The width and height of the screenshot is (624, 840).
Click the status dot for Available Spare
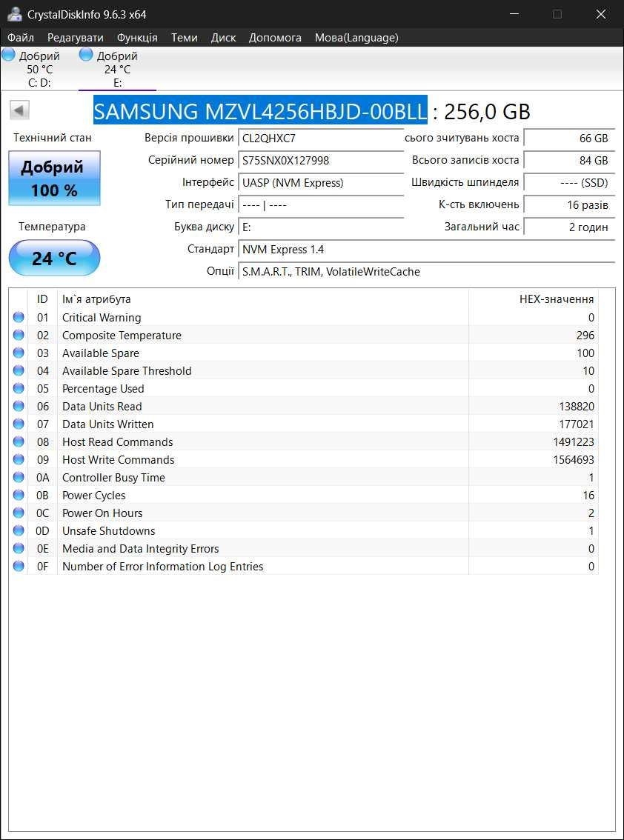coord(19,353)
